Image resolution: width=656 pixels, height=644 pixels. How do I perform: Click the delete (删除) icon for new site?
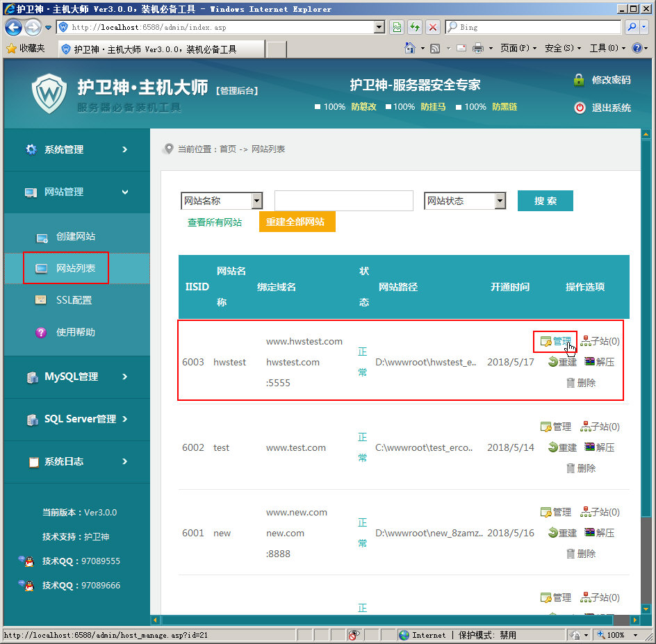coord(571,554)
